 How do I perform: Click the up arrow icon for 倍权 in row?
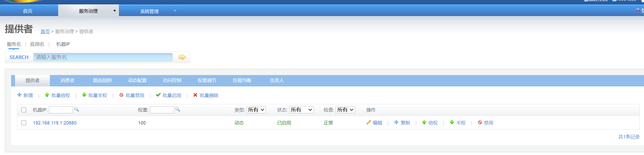(424, 122)
